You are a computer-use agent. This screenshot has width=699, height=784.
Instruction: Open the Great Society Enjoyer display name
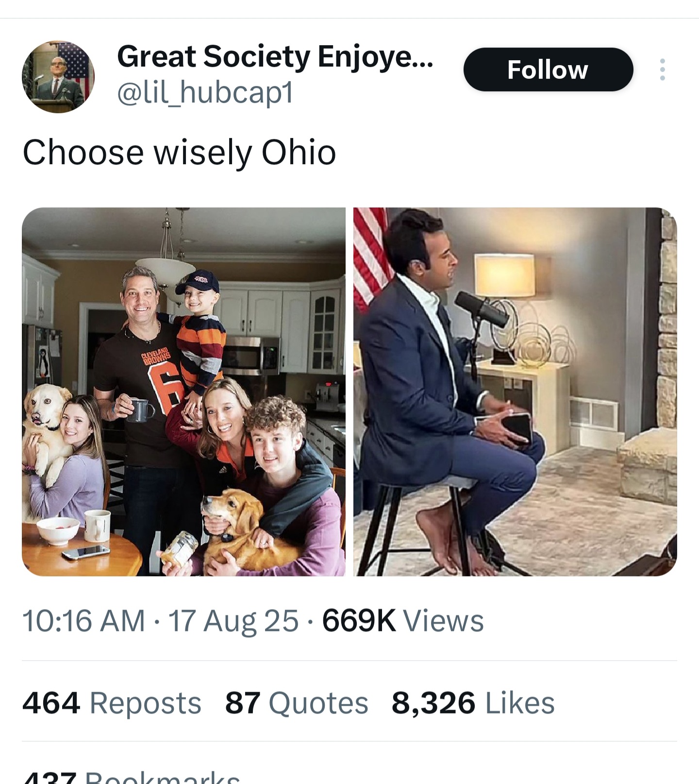point(275,56)
